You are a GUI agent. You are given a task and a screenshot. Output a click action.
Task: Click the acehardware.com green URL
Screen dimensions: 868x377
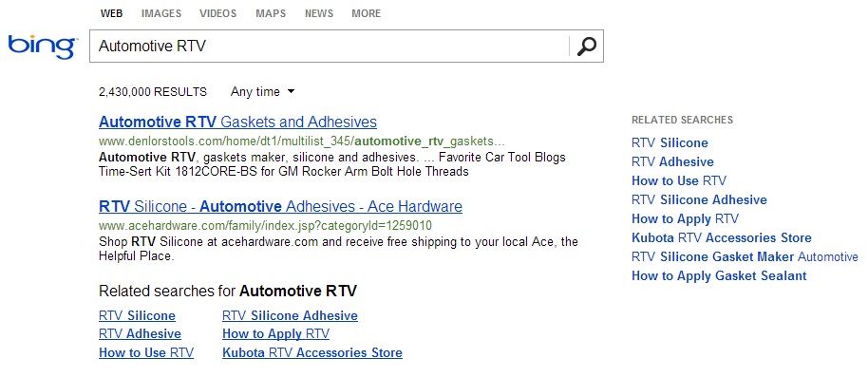click(265, 226)
